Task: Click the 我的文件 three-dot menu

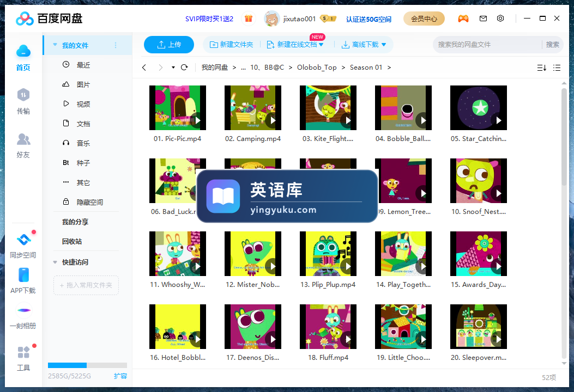Action: tap(116, 45)
